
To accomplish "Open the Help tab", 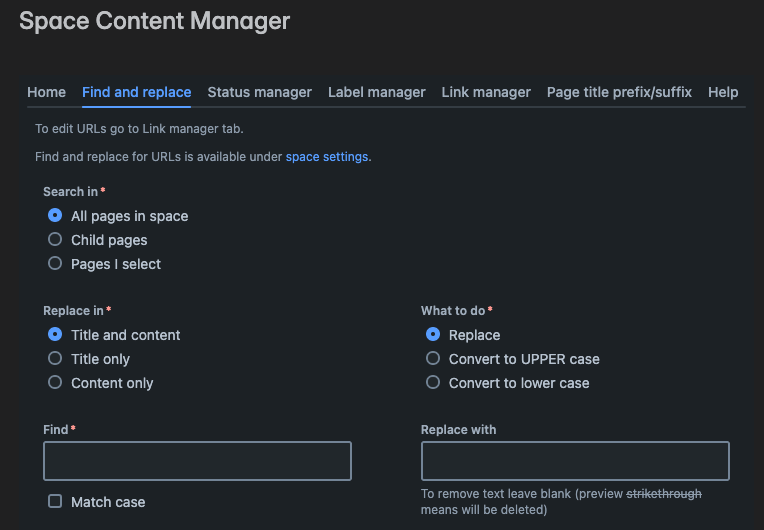I will coord(723,92).
